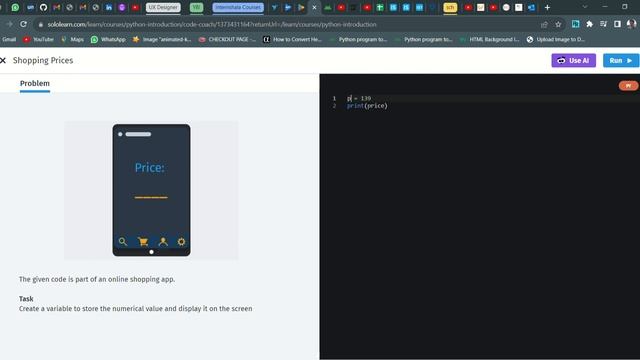Image resolution: width=640 pixels, height=360 pixels.
Task: Open the How to Convert He... bookmark
Action: pyautogui.click(x=292, y=40)
